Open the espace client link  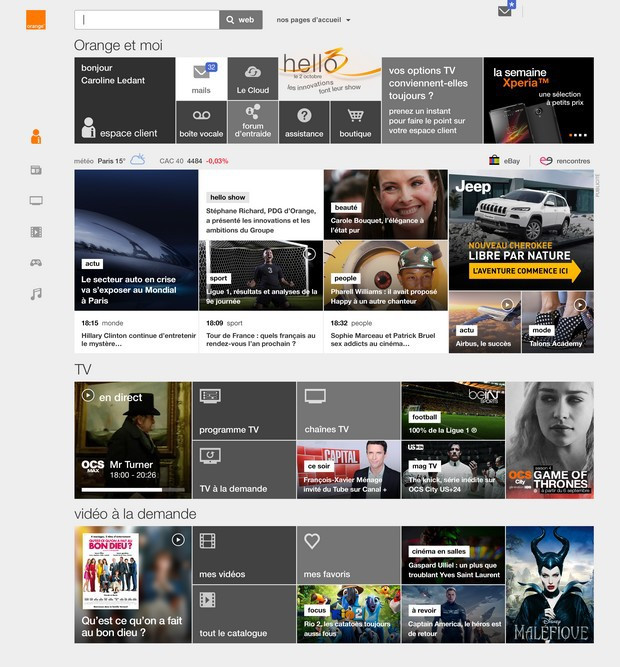pyautogui.click(x=119, y=128)
